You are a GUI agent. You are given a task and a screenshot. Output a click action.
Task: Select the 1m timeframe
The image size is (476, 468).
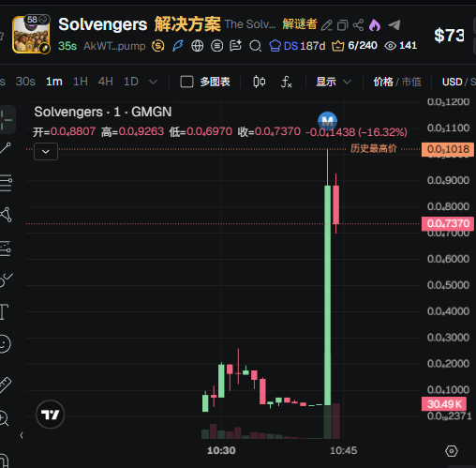[x=54, y=82]
